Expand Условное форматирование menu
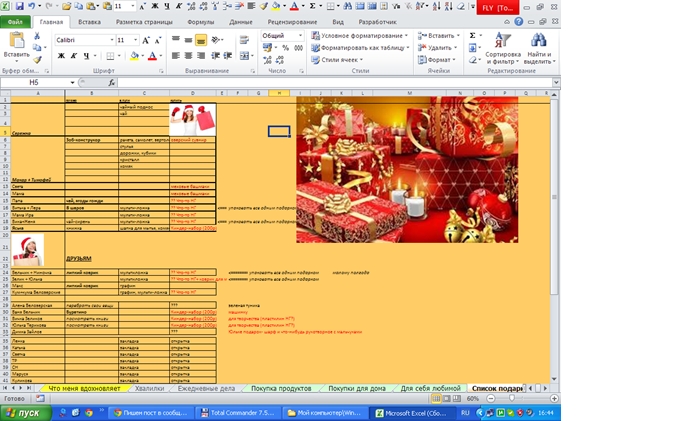Screen dimensions: 692x421 click(360, 35)
